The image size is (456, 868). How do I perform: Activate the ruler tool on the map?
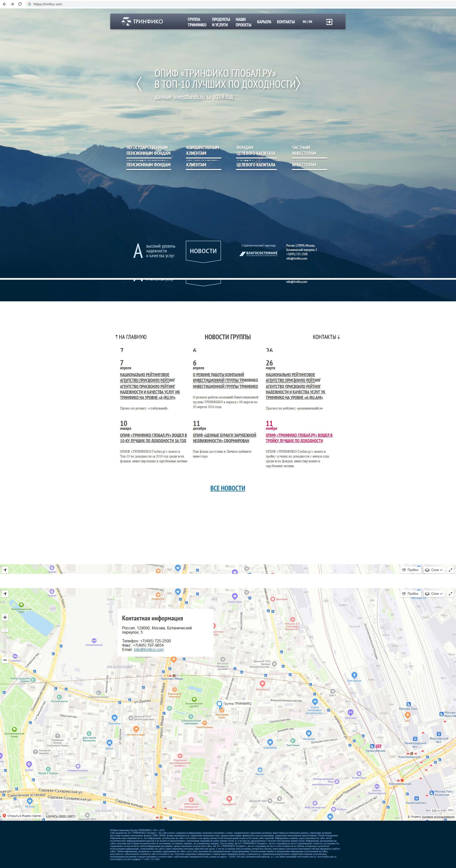(x=450, y=810)
